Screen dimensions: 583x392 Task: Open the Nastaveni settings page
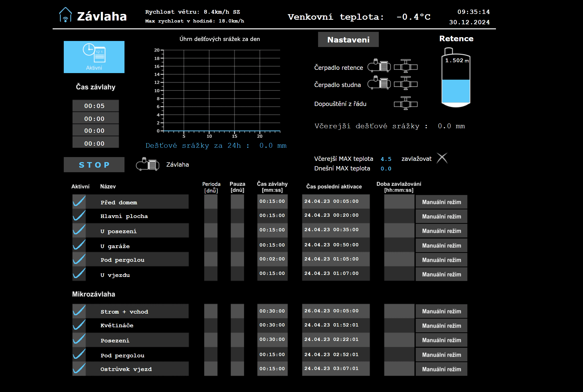pos(348,39)
